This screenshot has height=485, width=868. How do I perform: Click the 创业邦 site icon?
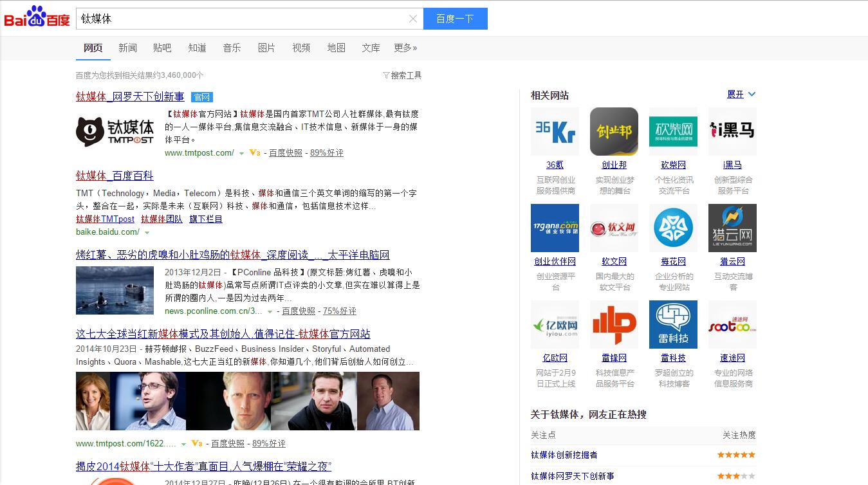pos(614,131)
